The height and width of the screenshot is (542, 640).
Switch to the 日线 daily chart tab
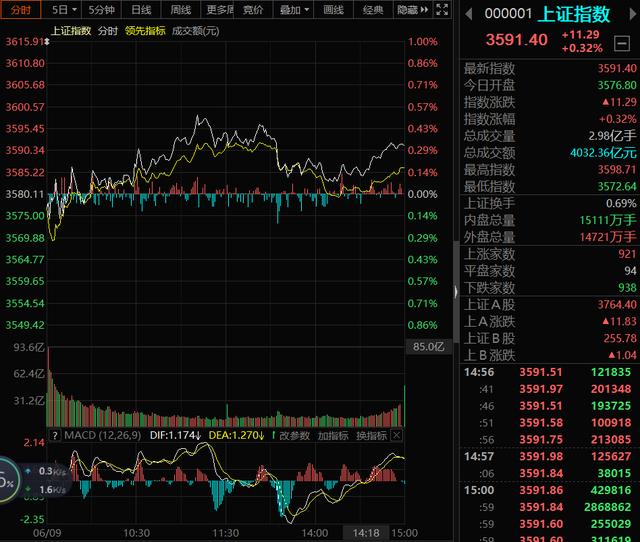(141, 10)
